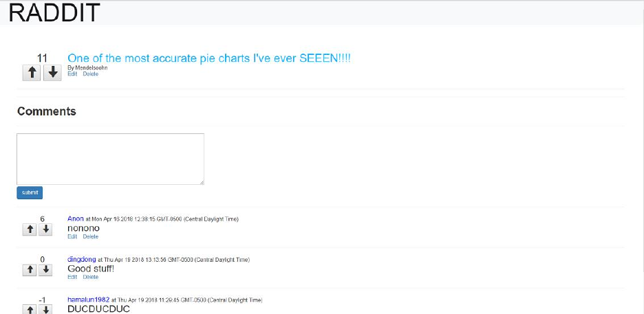
Task: Edit the post by Mendelsoohn
Action: 72,74
